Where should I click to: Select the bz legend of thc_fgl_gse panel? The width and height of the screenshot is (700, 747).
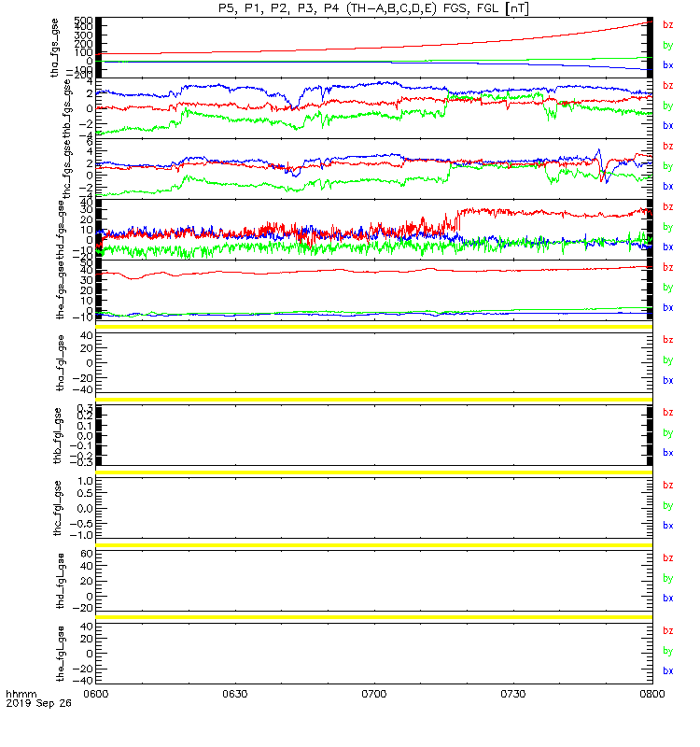(x=668, y=486)
